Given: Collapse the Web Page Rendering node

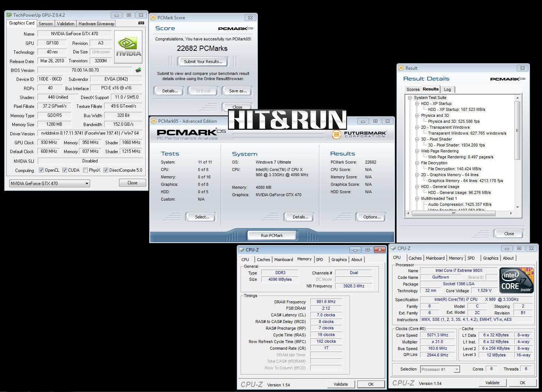Looking at the screenshot, I should [x=417, y=151].
